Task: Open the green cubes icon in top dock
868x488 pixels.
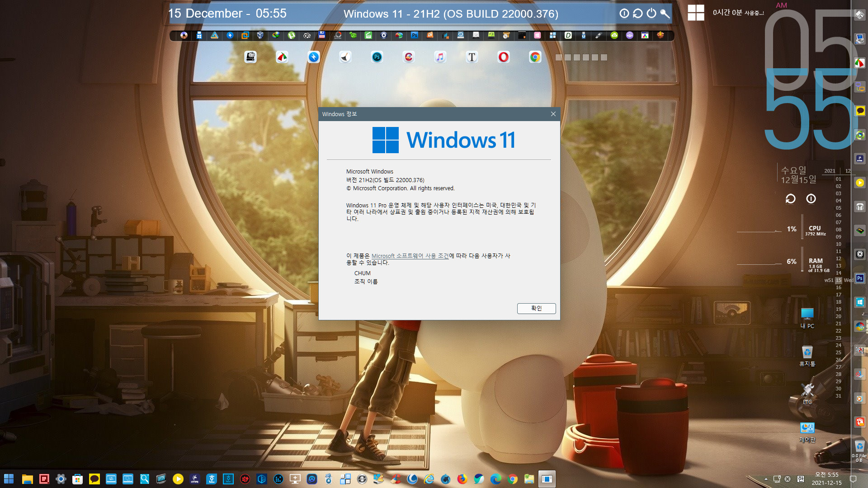Action: click(353, 35)
